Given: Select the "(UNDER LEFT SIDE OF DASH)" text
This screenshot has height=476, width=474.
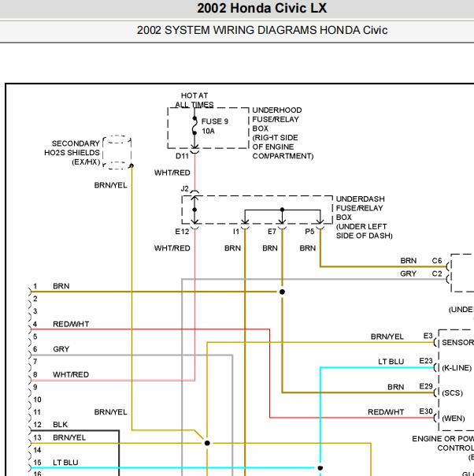Looking at the screenshot, I should tap(365, 232).
